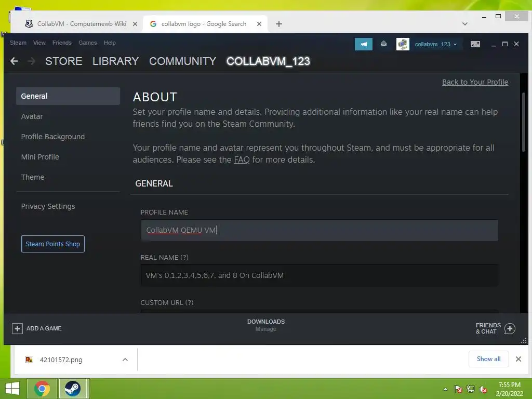Open the Chrome tab search chevron
Image resolution: width=532 pixels, height=399 pixels.
465,24
